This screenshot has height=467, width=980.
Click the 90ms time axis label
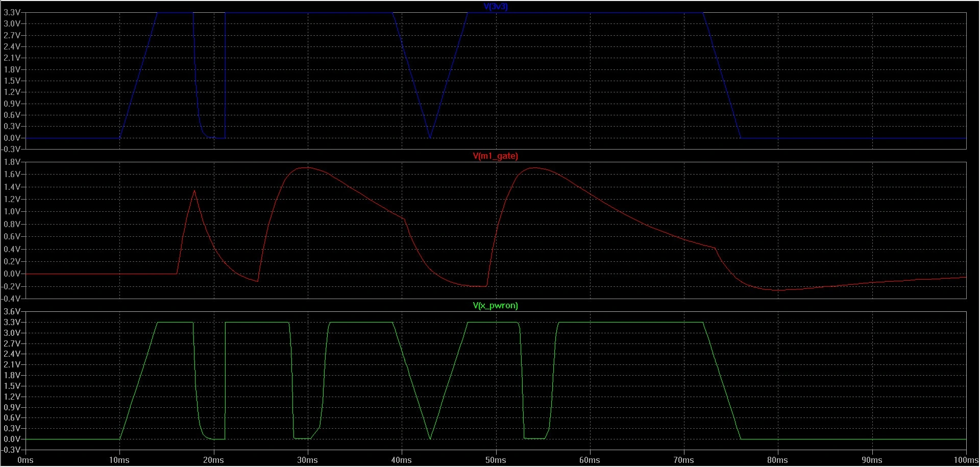(x=872, y=460)
